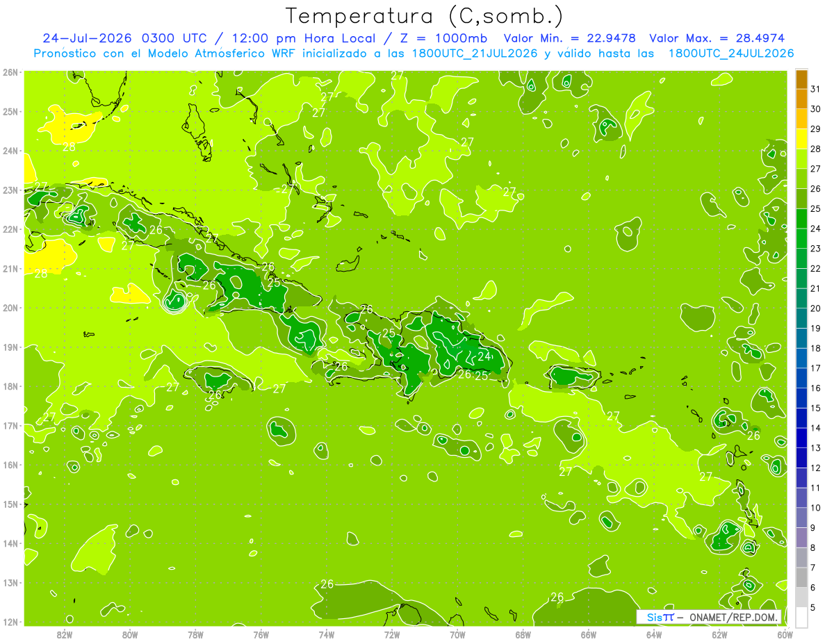Click the "13N" latitude axis label
Image resolution: width=834 pixels, height=644 pixels.
(x=10, y=583)
